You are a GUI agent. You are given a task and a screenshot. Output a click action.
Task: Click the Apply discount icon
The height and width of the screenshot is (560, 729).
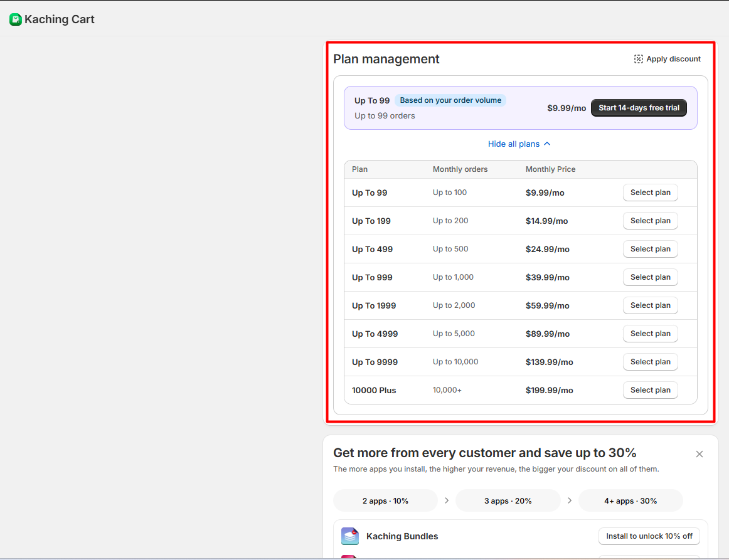(x=638, y=59)
